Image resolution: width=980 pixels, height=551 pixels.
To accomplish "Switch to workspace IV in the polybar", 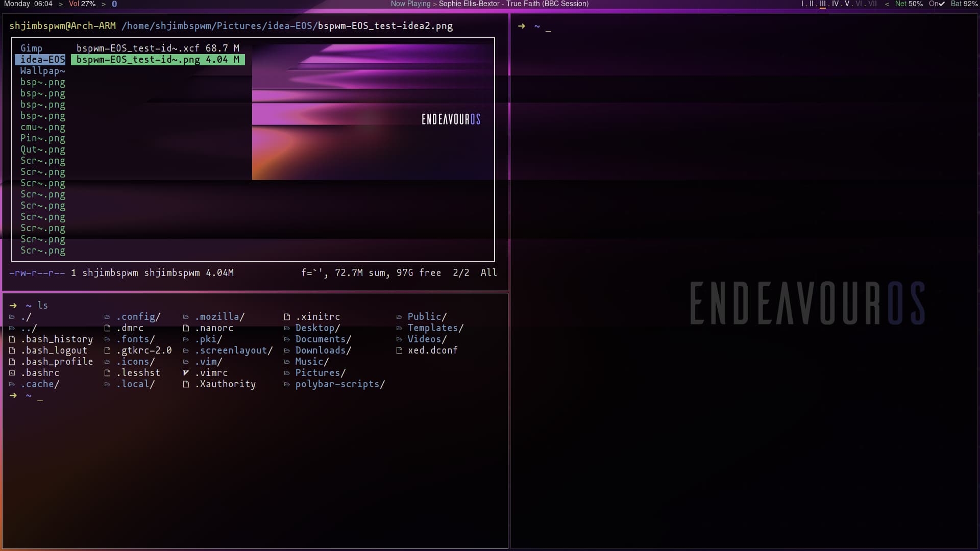I will [835, 4].
